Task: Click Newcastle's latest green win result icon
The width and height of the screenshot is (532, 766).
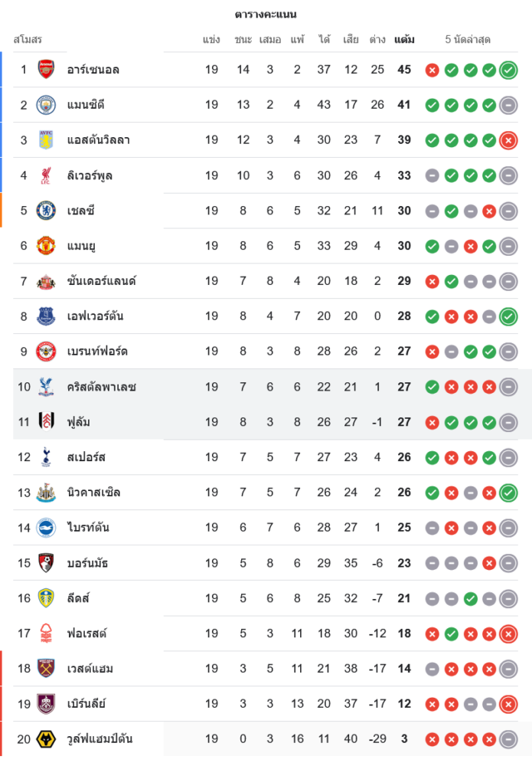Action: 508,493
